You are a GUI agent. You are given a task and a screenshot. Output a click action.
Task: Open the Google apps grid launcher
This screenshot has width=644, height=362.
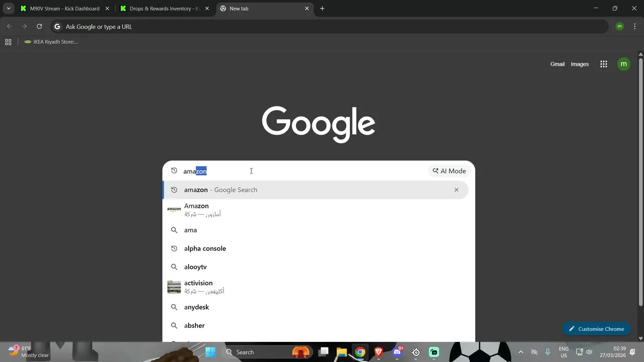tap(604, 64)
